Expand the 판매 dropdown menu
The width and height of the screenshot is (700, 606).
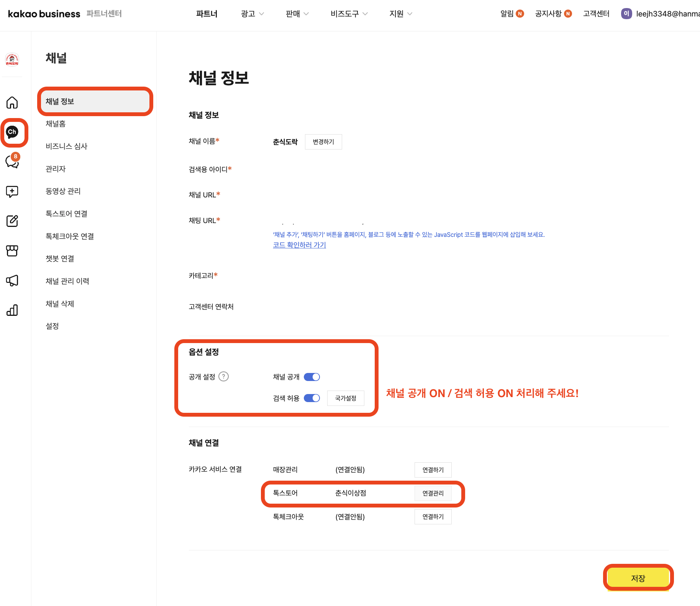click(297, 14)
